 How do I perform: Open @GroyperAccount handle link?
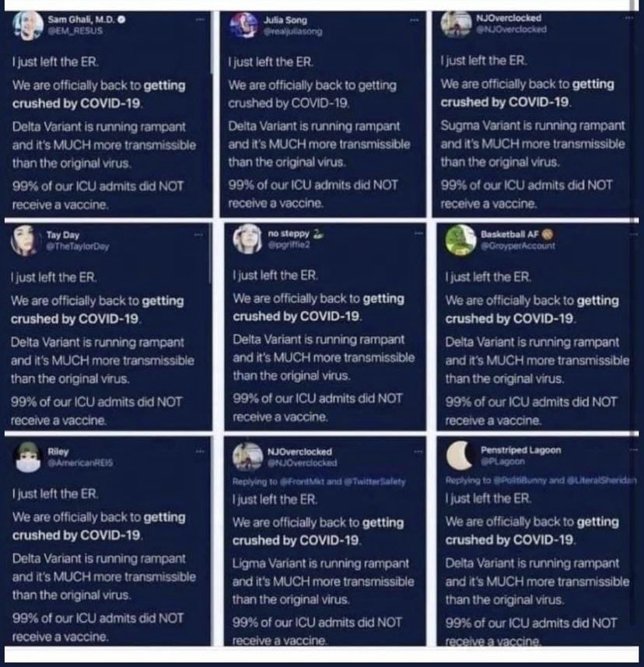tap(518, 246)
